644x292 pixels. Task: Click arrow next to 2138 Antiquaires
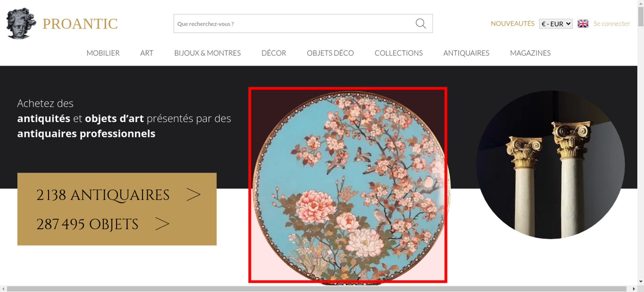click(193, 195)
